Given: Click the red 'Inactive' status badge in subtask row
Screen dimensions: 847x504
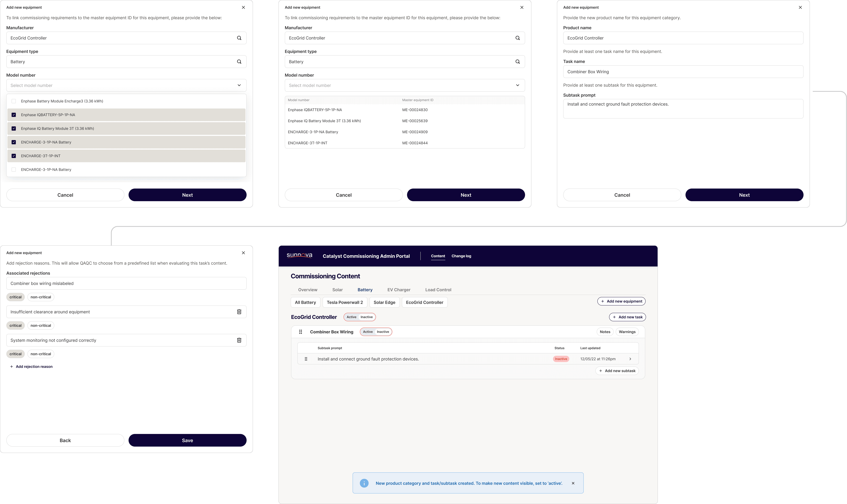Looking at the screenshot, I should coord(561,359).
